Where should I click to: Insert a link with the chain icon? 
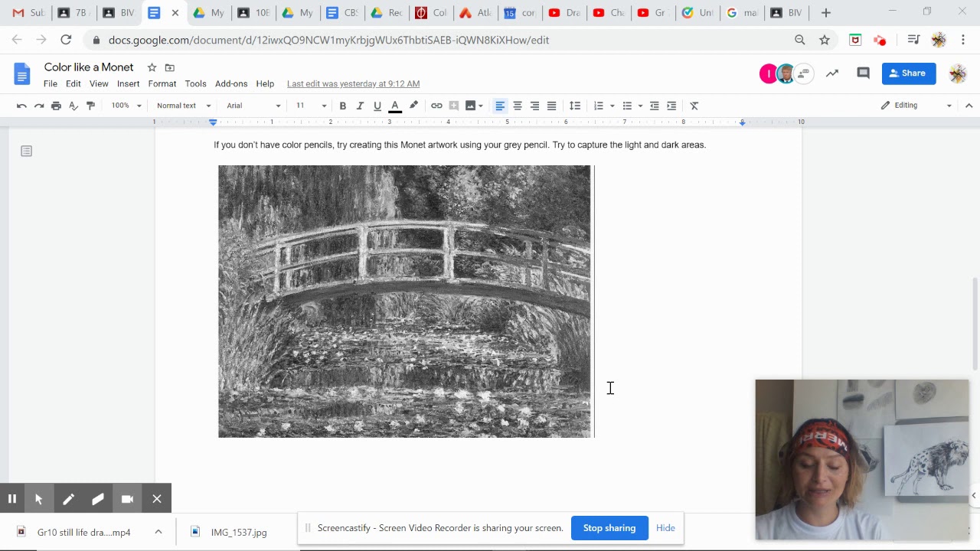[x=436, y=106]
